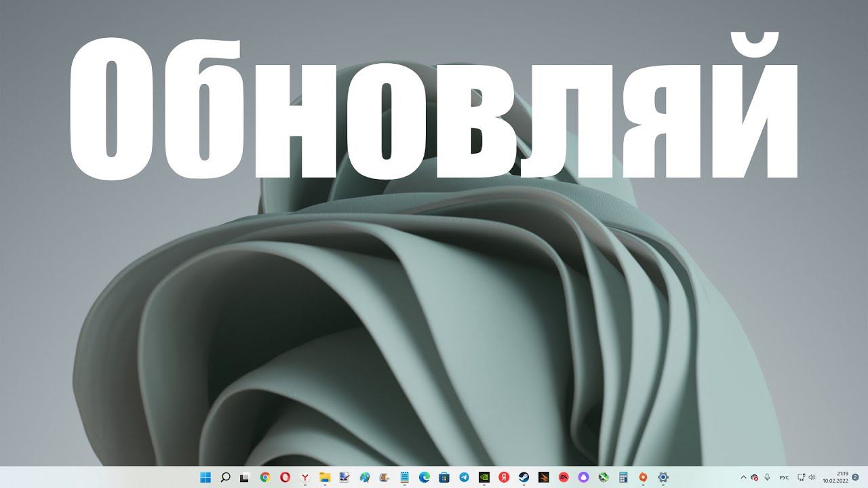Open notification badge showing 2
This screenshot has height=488, width=868.
(x=855, y=477)
